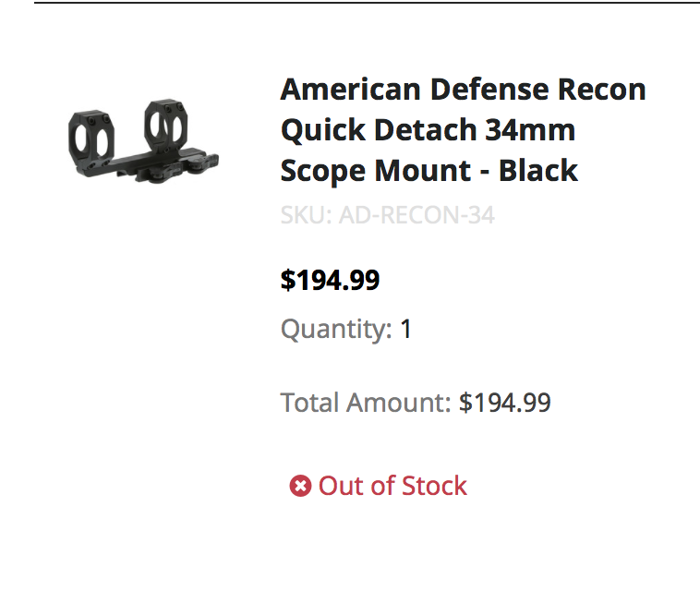700x591 pixels.
Task: Click the red Out of Stock text
Action: tap(392, 487)
